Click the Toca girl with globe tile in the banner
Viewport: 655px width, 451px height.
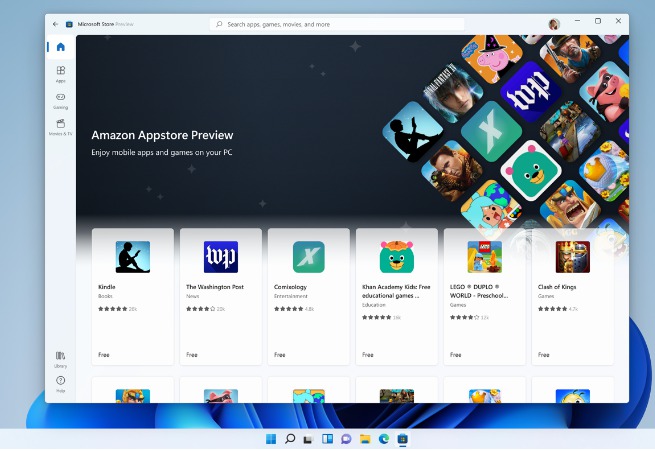(491, 209)
